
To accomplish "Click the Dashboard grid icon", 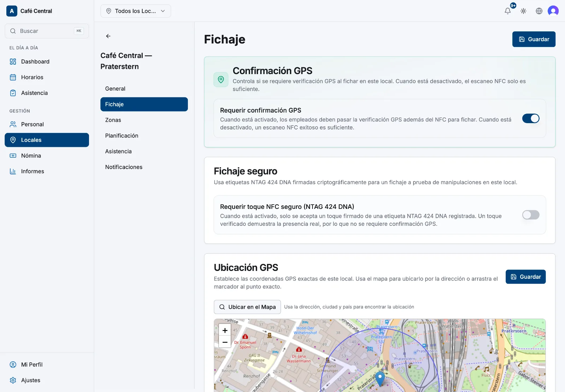I will (x=13, y=61).
